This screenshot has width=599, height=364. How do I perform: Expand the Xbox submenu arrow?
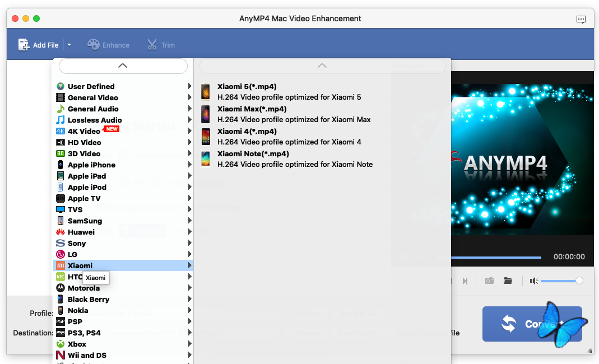(x=189, y=344)
